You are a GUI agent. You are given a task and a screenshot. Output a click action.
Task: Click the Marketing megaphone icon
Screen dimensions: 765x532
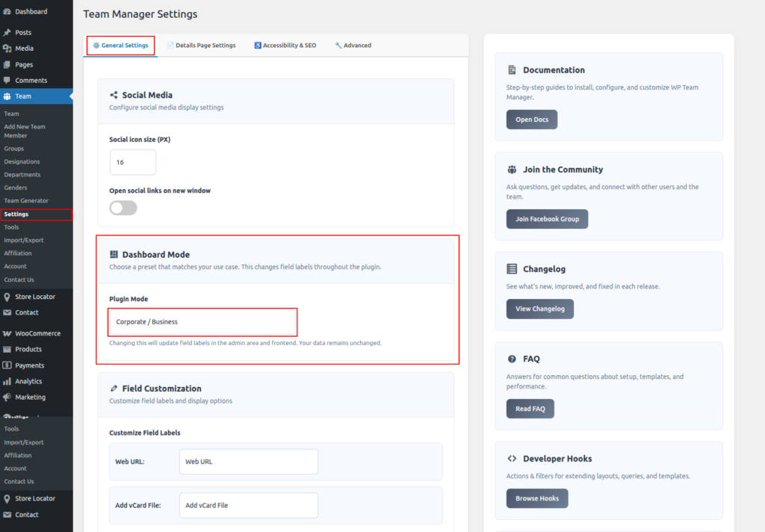coord(7,398)
